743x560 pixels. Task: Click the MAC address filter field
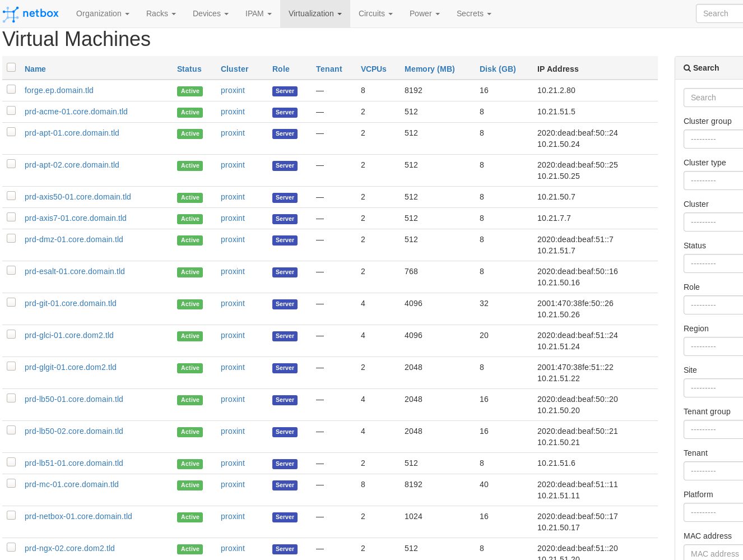click(x=713, y=553)
